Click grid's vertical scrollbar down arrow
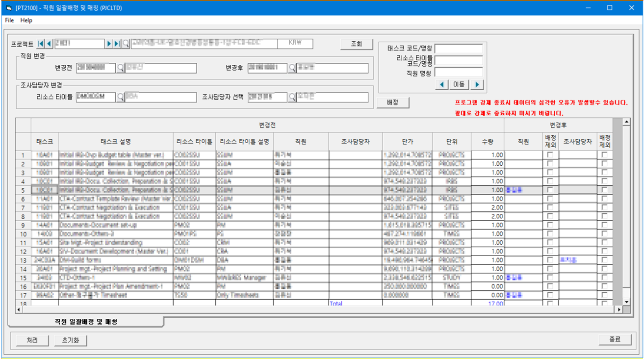The height and width of the screenshot is (359, 644). coord(626,302)
